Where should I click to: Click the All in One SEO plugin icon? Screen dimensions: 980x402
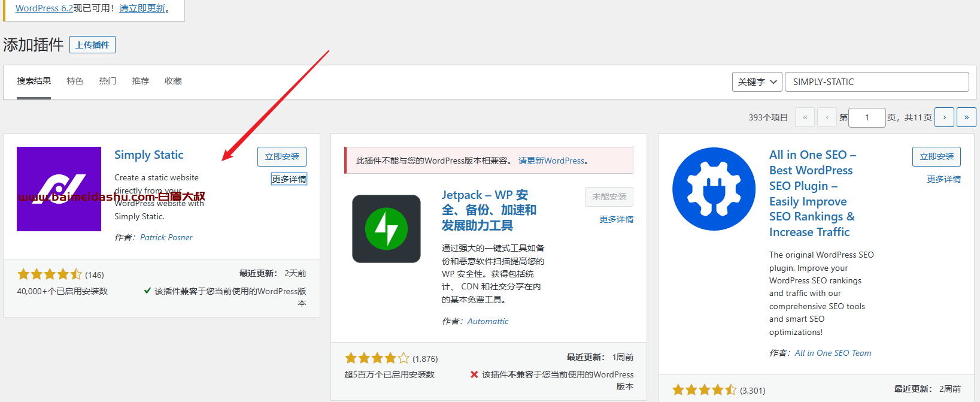[x=714, y=189]
